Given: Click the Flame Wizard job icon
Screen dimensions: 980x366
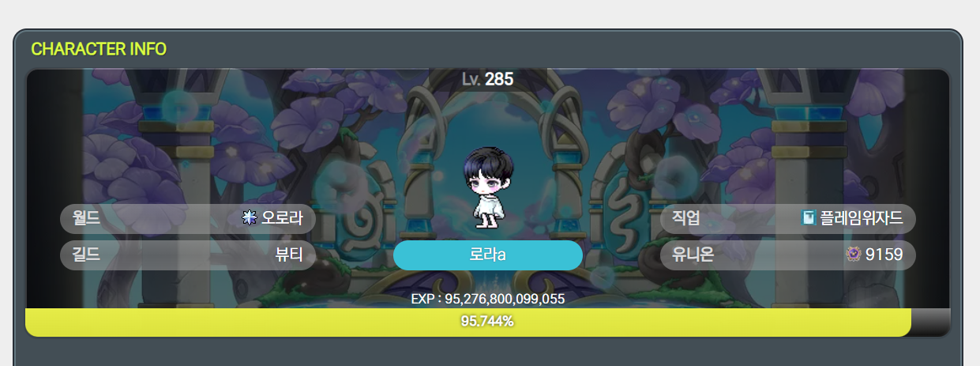Looking at the screenshot, I should (809, 218).
